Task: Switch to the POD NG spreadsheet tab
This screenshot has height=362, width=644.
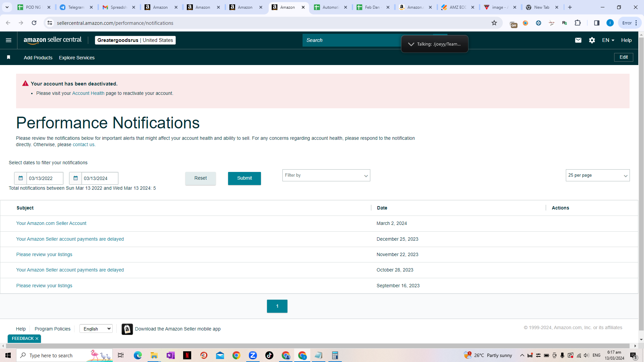Action: (34, 7)
